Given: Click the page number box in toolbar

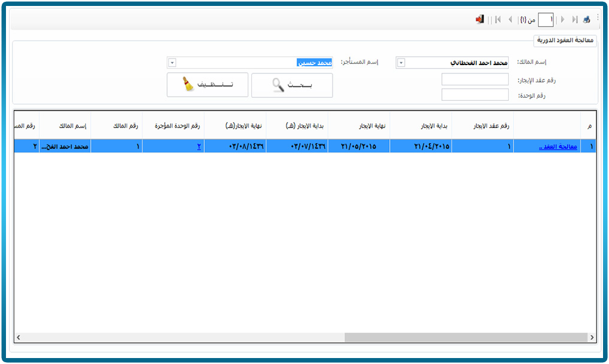Looking at the screenshot, I should 545,20.
